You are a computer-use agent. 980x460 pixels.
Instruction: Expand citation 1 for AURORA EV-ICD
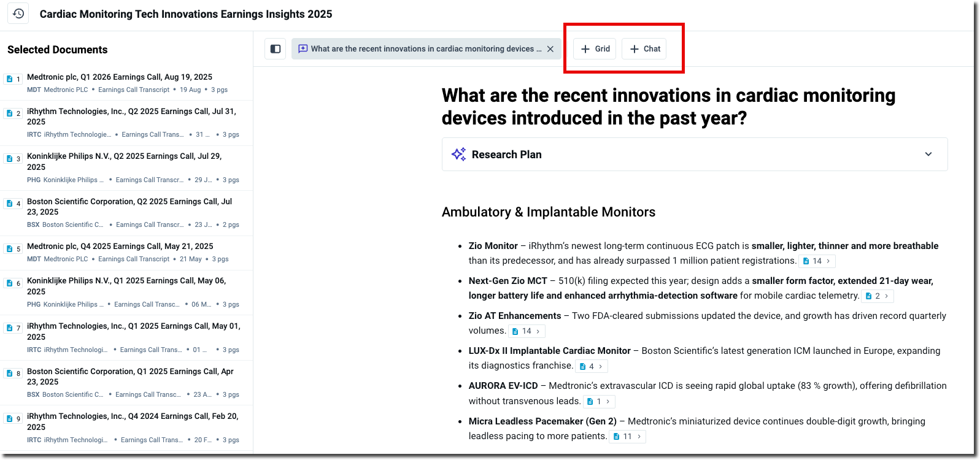coord(598,402)
